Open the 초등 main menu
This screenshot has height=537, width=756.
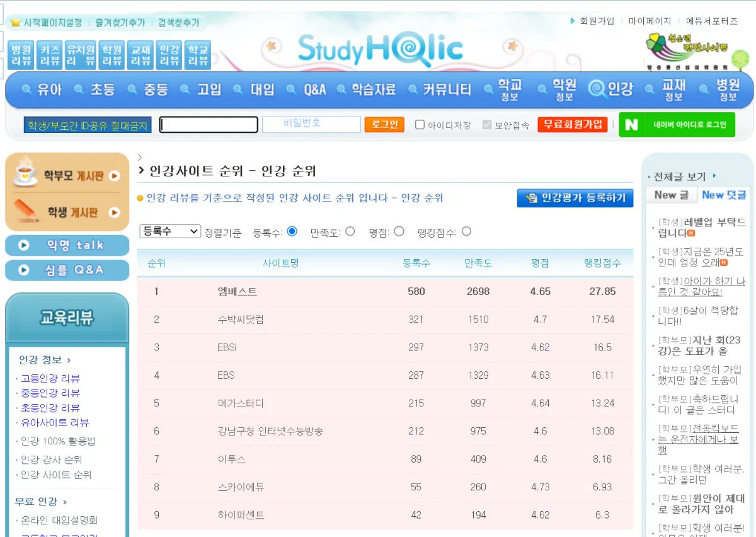(102, 89)
